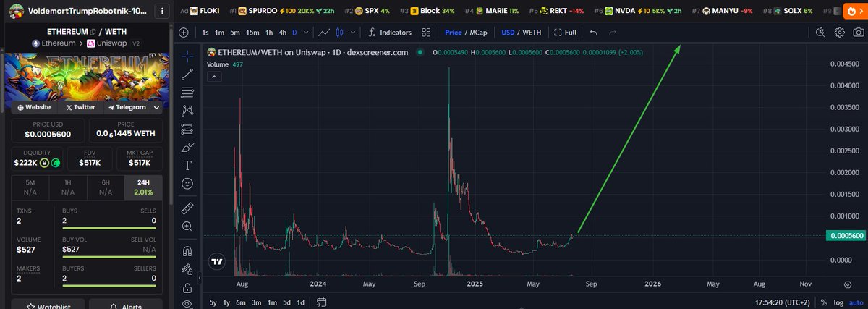Select the 5M stats tab

[30, 187]
